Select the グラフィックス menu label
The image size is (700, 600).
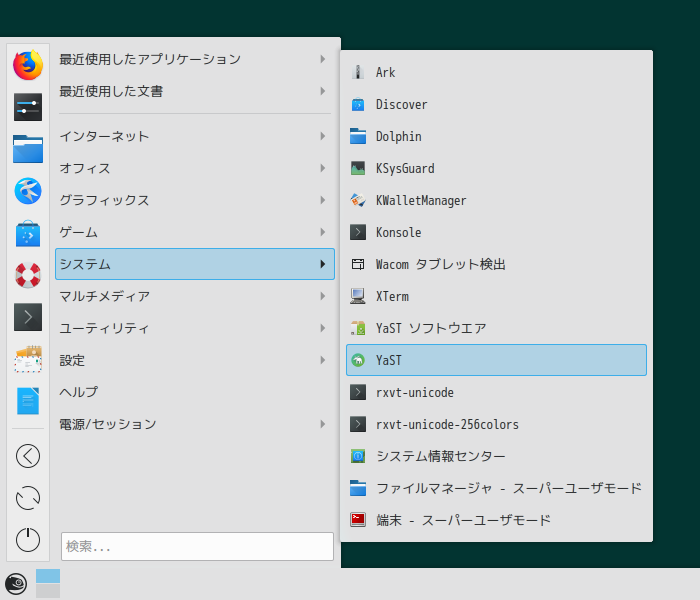[104, 200]
